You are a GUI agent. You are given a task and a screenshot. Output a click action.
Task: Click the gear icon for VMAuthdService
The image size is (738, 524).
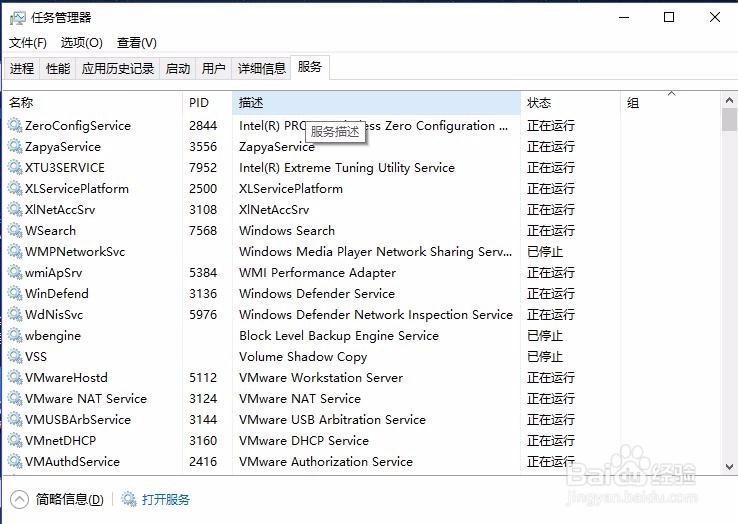pyautogui.click(x=15, y=461)
